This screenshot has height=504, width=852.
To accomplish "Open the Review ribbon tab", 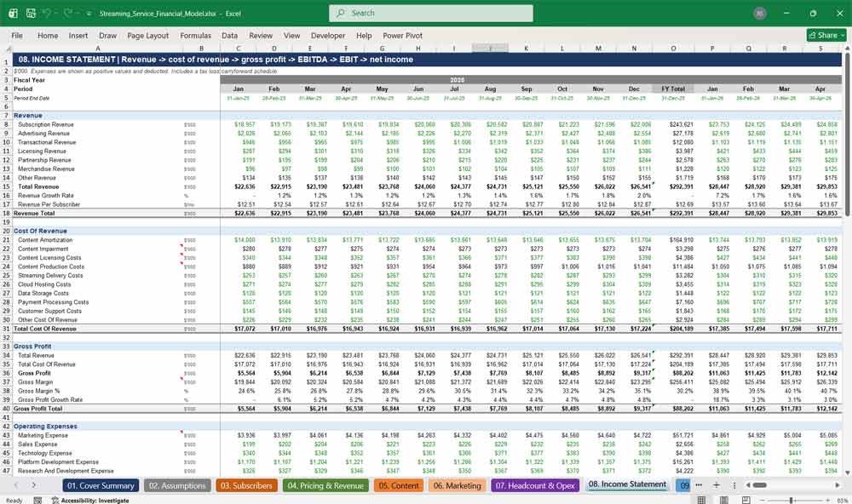I will 261,35.
